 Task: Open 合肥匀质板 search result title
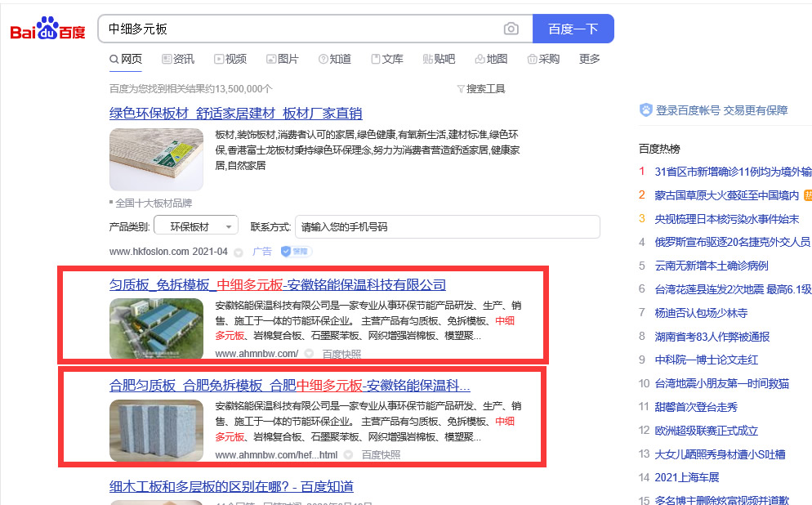pos(289,386)
